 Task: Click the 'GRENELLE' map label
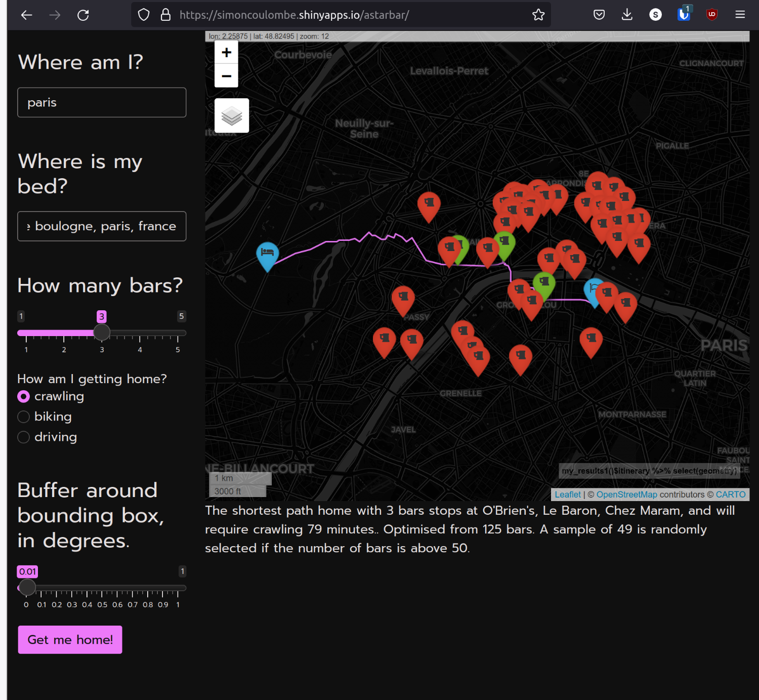460,393
